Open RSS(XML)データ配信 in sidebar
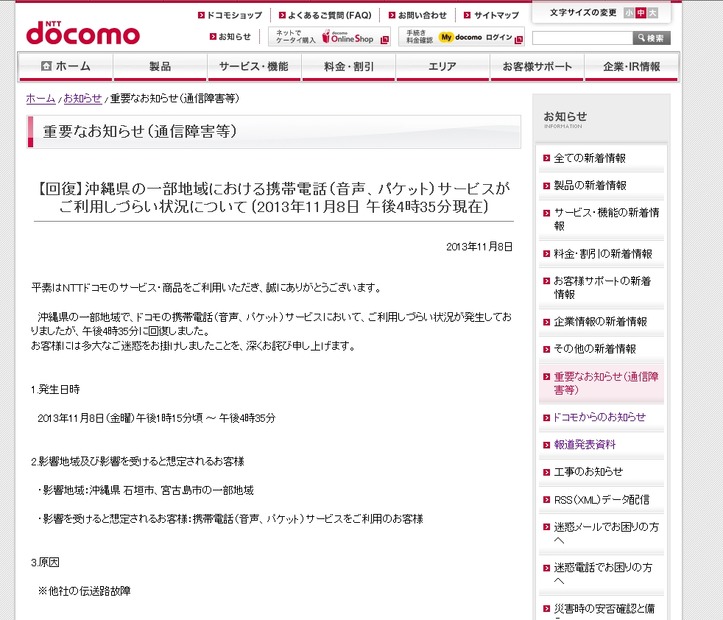The height and width of the screenshot is (620, 723). click(x=601, y=500)
